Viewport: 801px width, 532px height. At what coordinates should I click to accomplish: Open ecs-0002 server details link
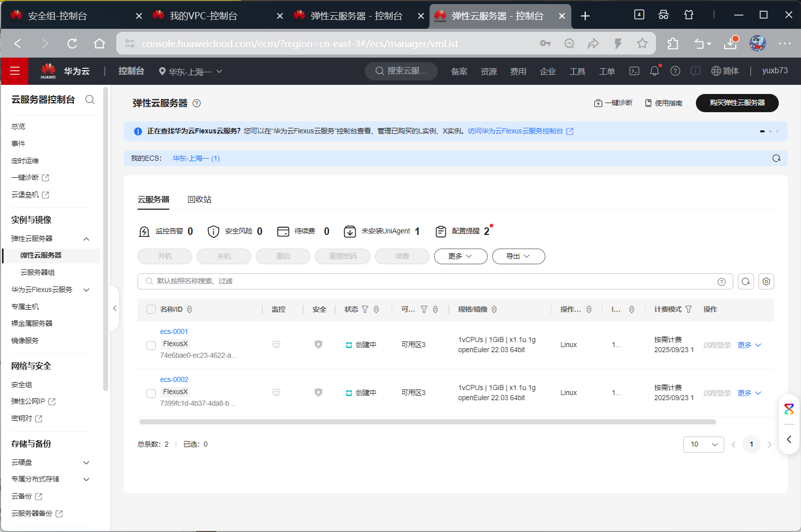coord(174,379)
